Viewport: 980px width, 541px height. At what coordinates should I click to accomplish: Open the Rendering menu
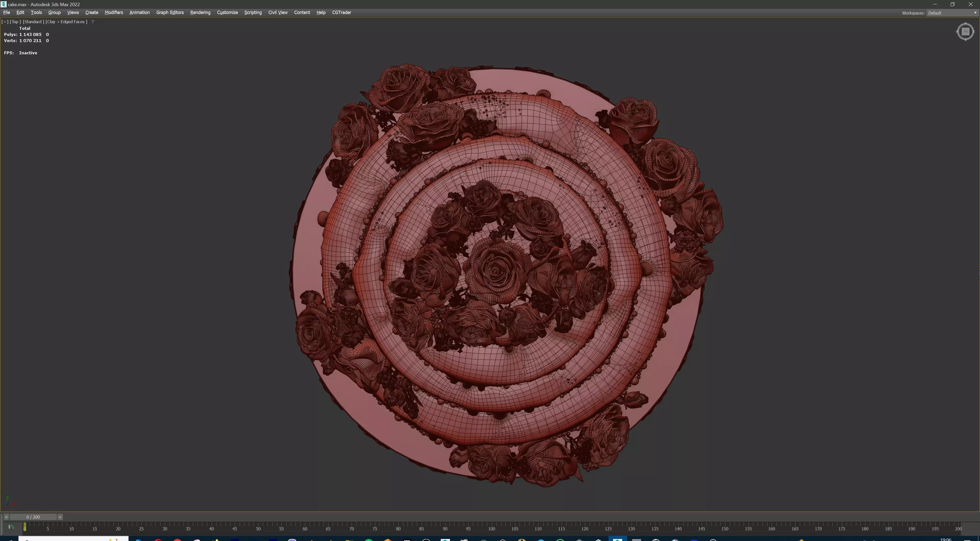coord(200,13)
